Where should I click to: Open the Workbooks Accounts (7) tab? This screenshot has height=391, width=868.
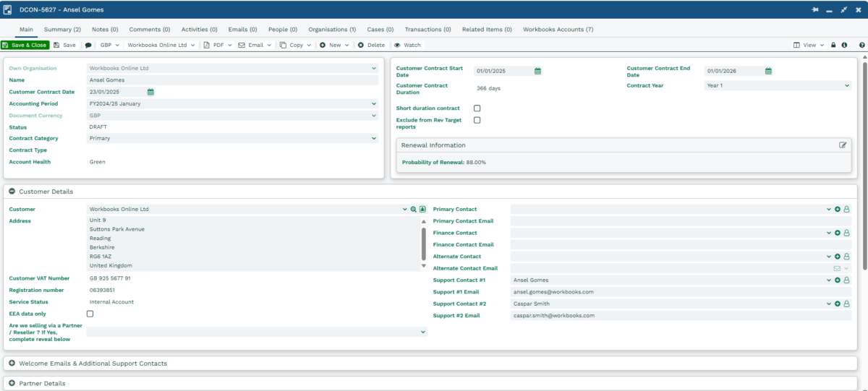558,30
